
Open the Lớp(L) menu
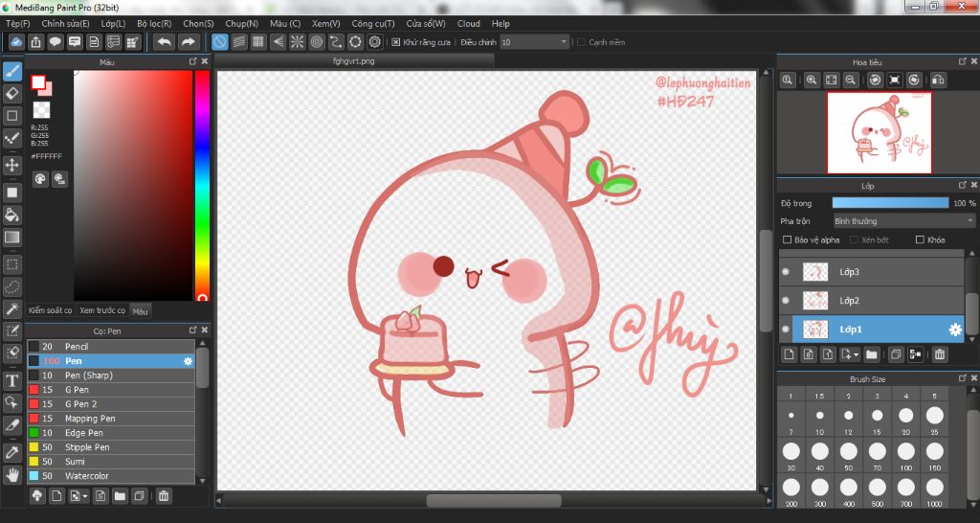tap(113, 24)
